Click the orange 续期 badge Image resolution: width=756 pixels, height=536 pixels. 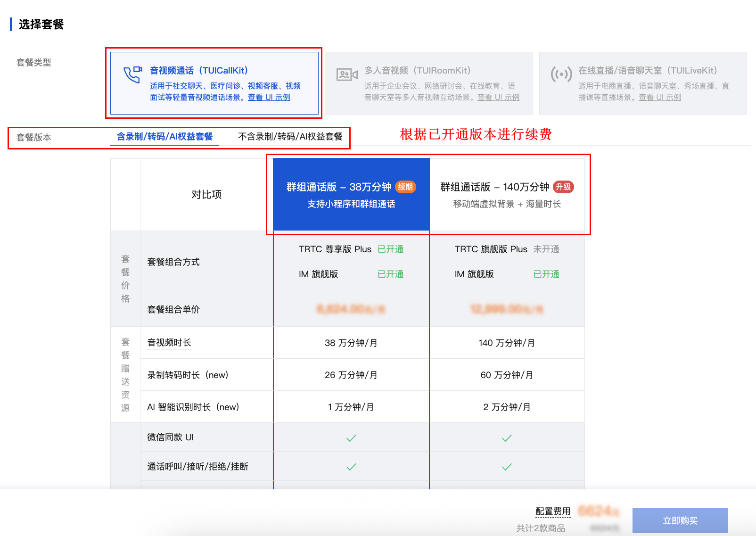pyautogui.click(x=405, y=187)
